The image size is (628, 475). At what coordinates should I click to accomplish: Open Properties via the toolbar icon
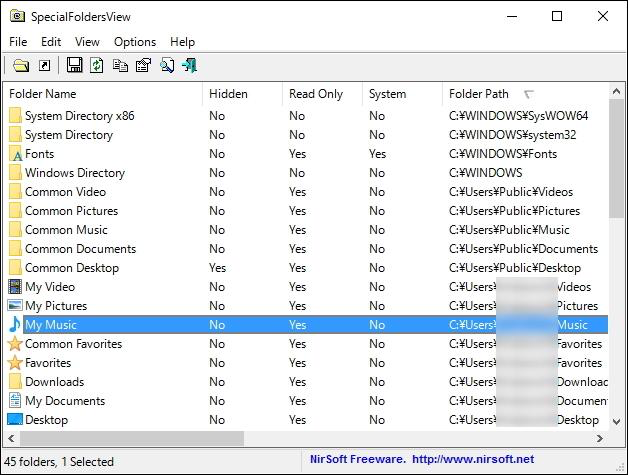143,66
